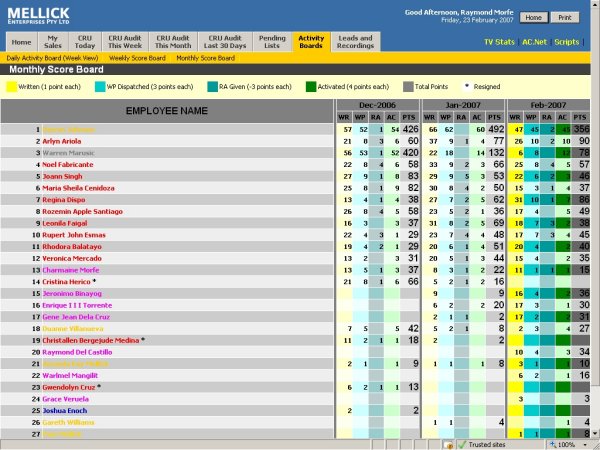This screenshot has height=450, width=600.
Task: Open employee Veronica Mercado
Action: coord(72,259)
